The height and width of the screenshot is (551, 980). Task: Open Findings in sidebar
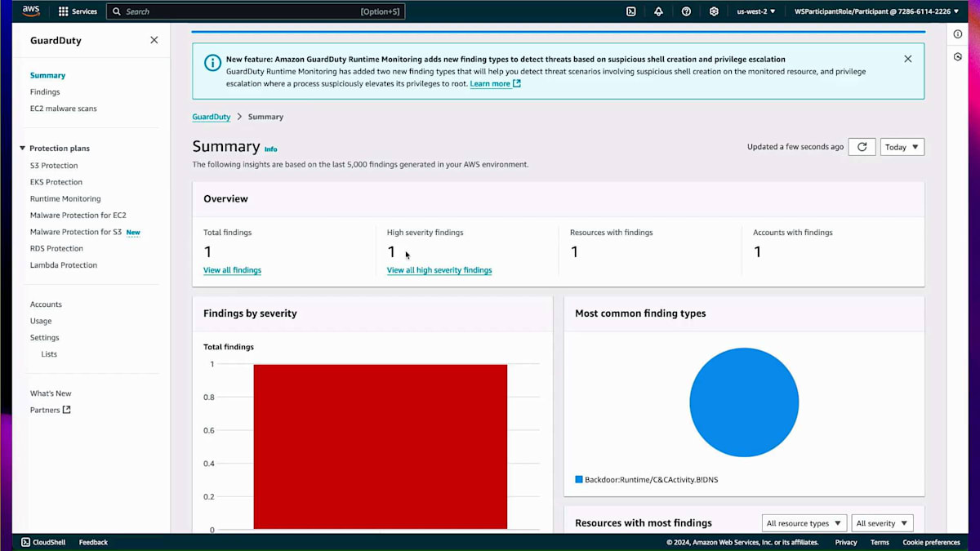(45, 92)
